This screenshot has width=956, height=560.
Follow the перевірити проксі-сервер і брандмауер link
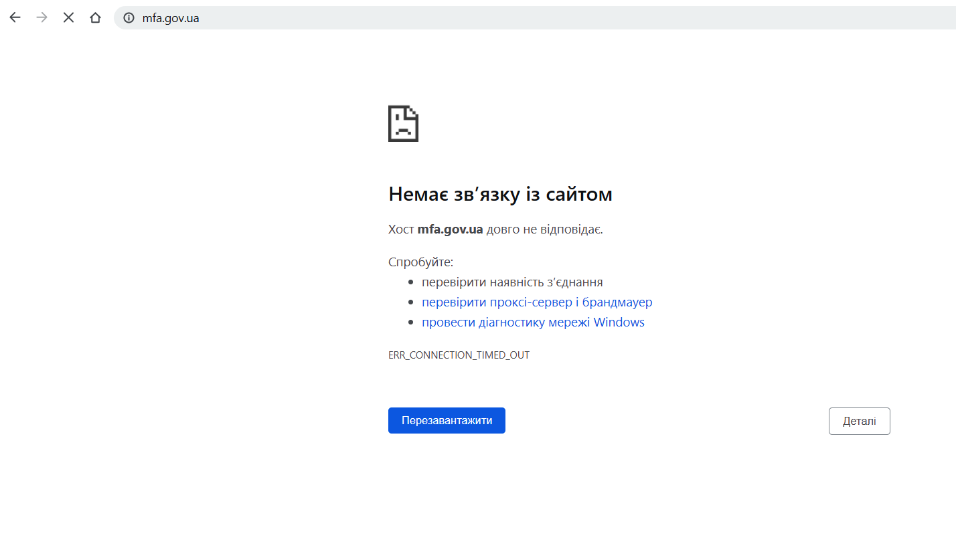point(536,302)
